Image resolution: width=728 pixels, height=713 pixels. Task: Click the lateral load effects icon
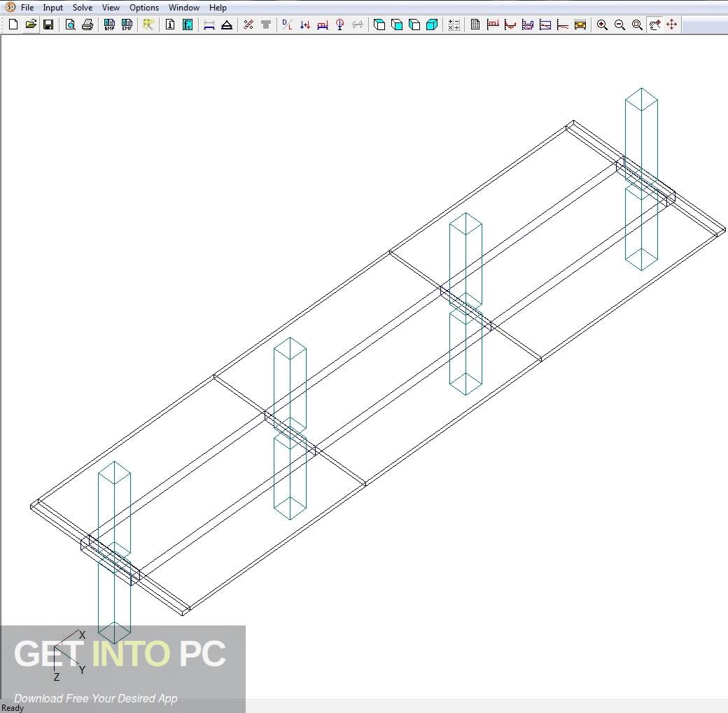click(x=340, y=25)
